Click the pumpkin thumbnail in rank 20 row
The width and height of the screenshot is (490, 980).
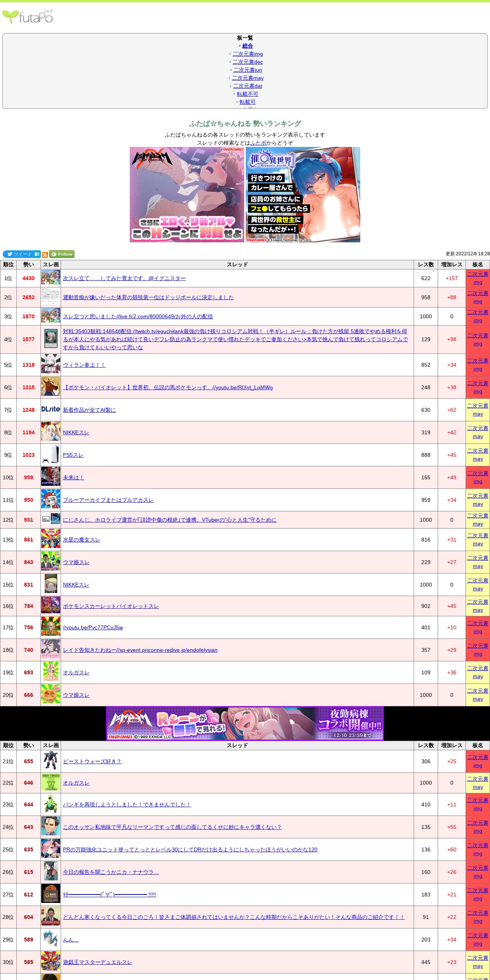[x=51, y=695]
